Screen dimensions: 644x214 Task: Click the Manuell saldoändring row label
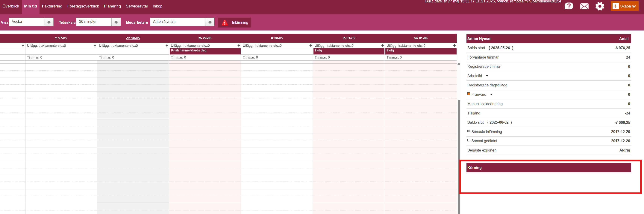click(x=485, y=104)
